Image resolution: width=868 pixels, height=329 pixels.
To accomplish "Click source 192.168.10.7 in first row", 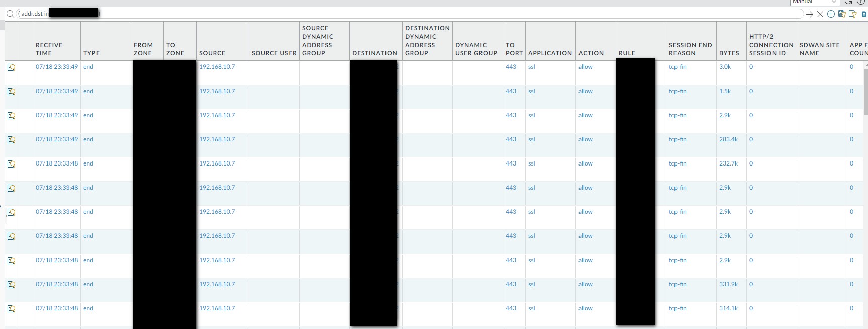I will pyautogui.click(x=217, y=67).
